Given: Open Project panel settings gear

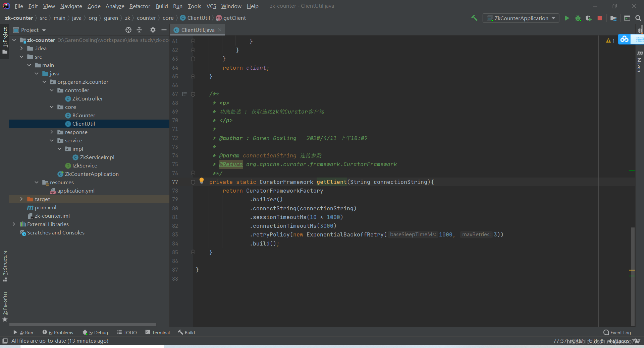Looking at the screenshot, I should (x=153, y=30).
